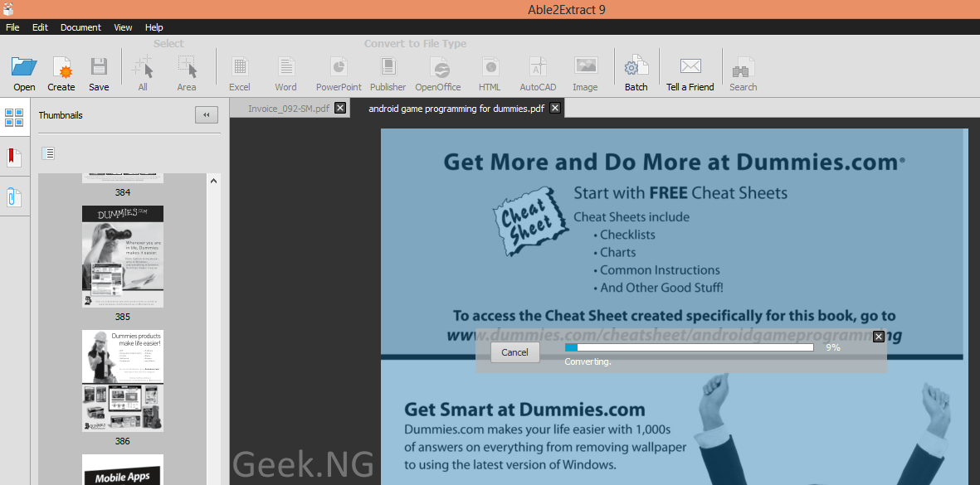Click the "Cheat Sheets include" line

click(631, 217)
